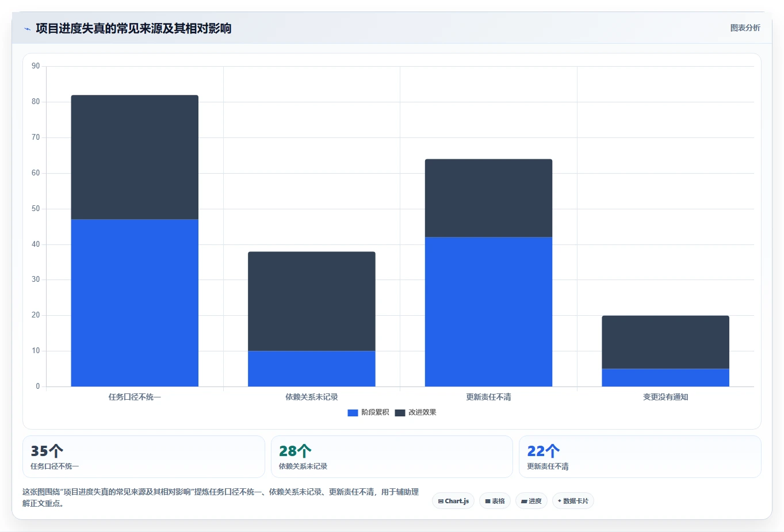Toggle the 改进效果 legend item

(415, 412)
